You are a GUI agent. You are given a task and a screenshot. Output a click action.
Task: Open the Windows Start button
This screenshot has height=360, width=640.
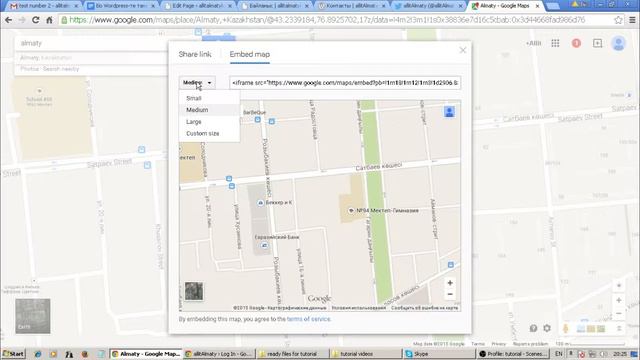pyautogui.click(x=13, y=354)
